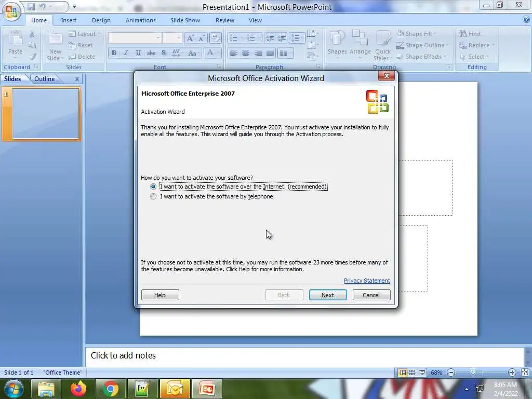Image resolution: width=532 pixels, height=399 pixels.
Task: Open Change Case dropdown
Action: (193, 53)
